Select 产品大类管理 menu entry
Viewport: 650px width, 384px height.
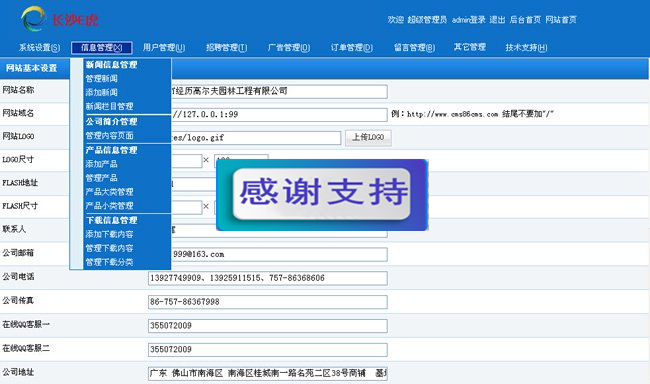click(x=109, y=192)
